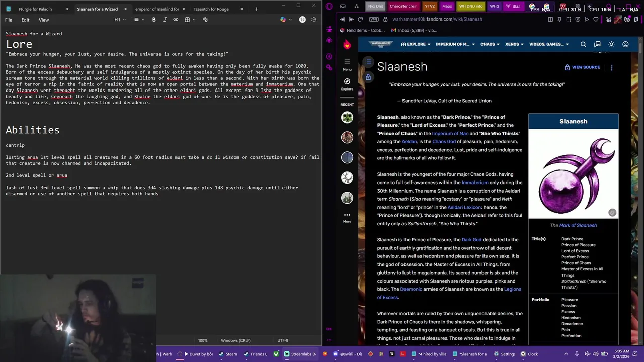
Task: Add a new Notepad tab
Action: 256,9
